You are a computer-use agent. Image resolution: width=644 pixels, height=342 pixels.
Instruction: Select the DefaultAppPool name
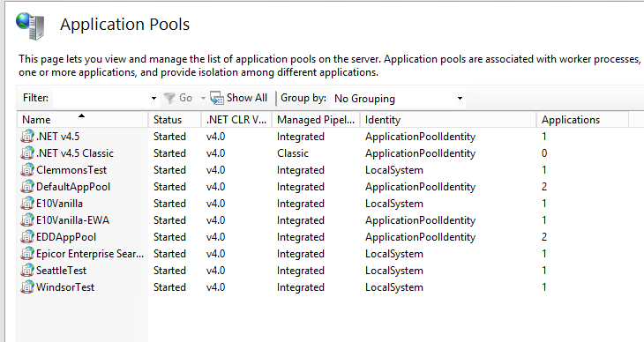[x=73, y=187]
